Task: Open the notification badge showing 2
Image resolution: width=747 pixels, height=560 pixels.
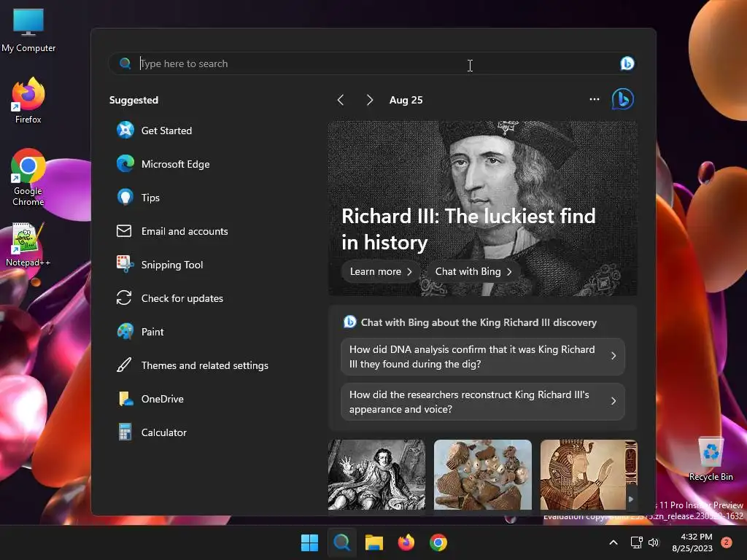Action: point(727,542)
